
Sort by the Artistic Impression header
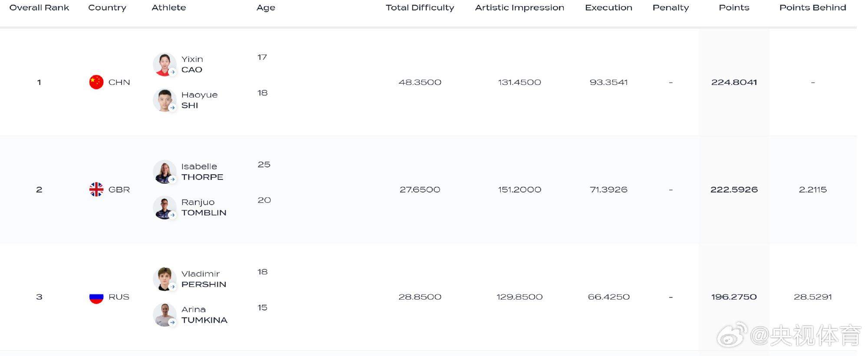[x=519, y=8]
